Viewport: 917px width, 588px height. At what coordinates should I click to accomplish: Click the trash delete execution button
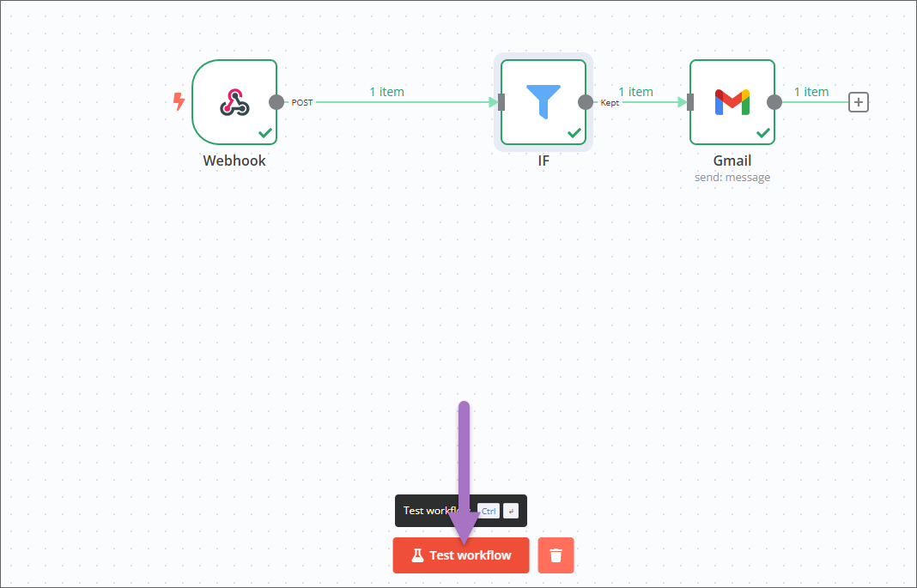point(556,555)
